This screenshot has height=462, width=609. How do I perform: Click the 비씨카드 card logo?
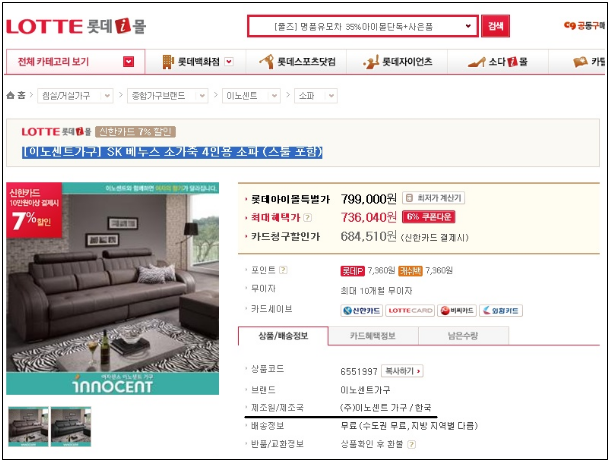pyautogui.click(x=457, y=311)
